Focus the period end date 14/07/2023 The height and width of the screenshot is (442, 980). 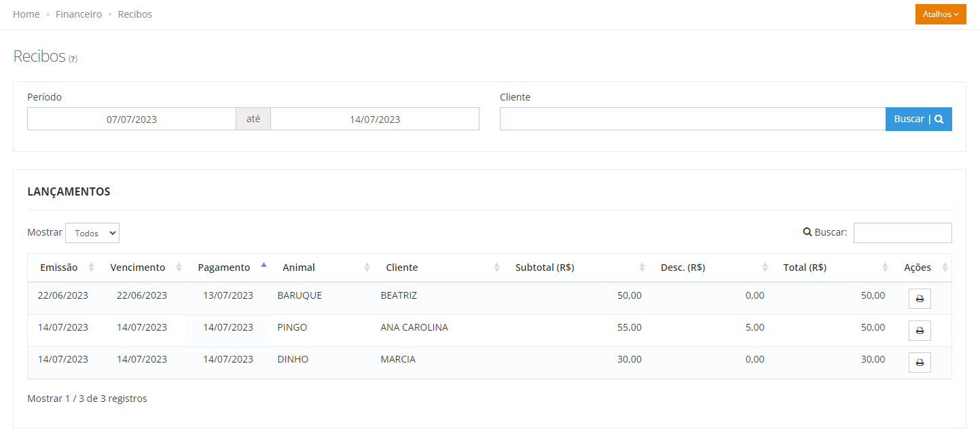pyautogui.click(x=375, y=119)
